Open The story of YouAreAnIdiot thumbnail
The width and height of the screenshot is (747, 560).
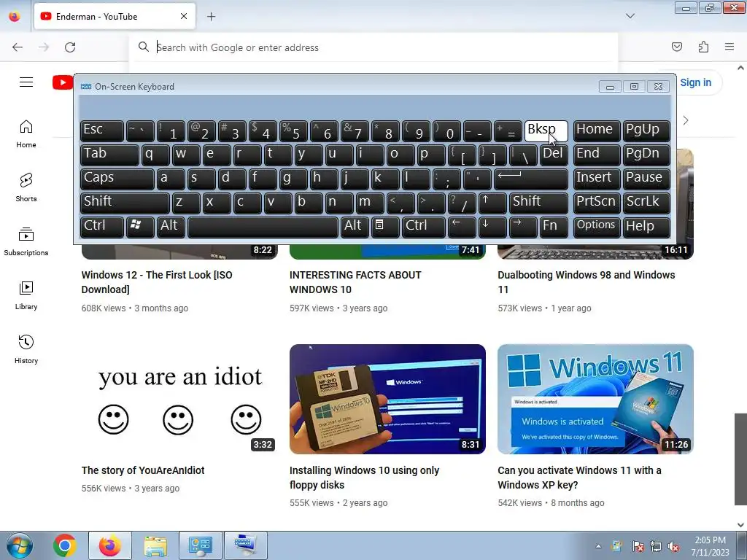[179, 399]
